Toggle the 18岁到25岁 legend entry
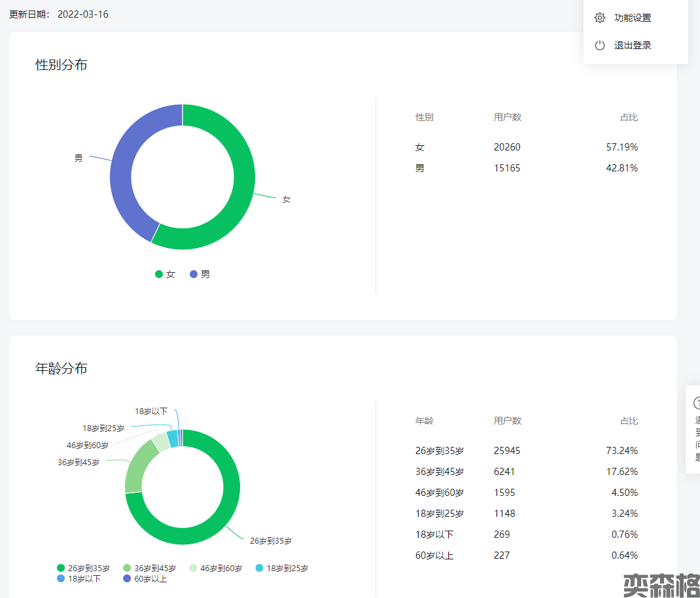Image resolution: width=700 pixels, height=598 pixels. [282, 568]
